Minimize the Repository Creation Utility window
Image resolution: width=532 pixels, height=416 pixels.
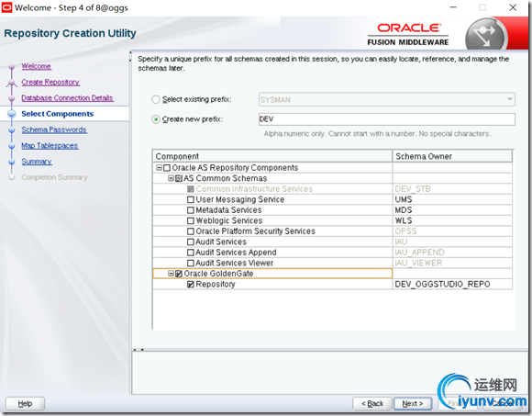tap(453, 7)
